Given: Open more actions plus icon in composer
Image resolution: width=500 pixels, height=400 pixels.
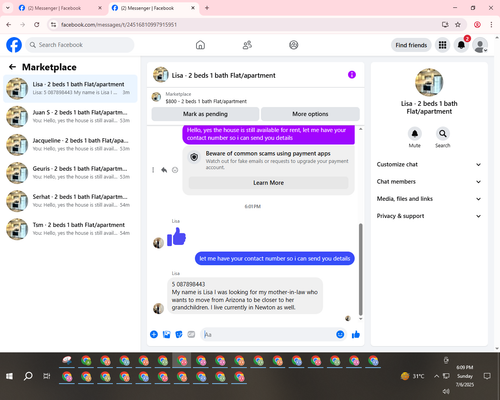Looking at the screenshot, I should [154, 334].
